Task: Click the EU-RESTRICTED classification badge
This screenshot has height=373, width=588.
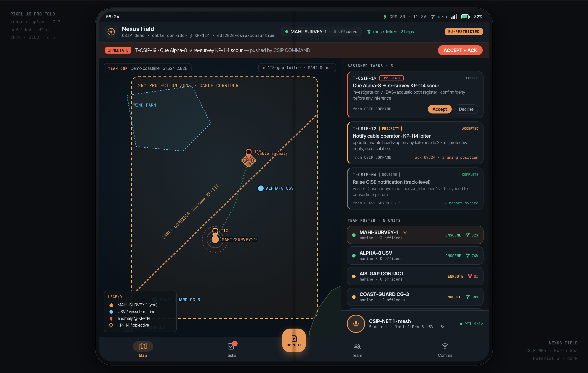Action: coord(463,32)
